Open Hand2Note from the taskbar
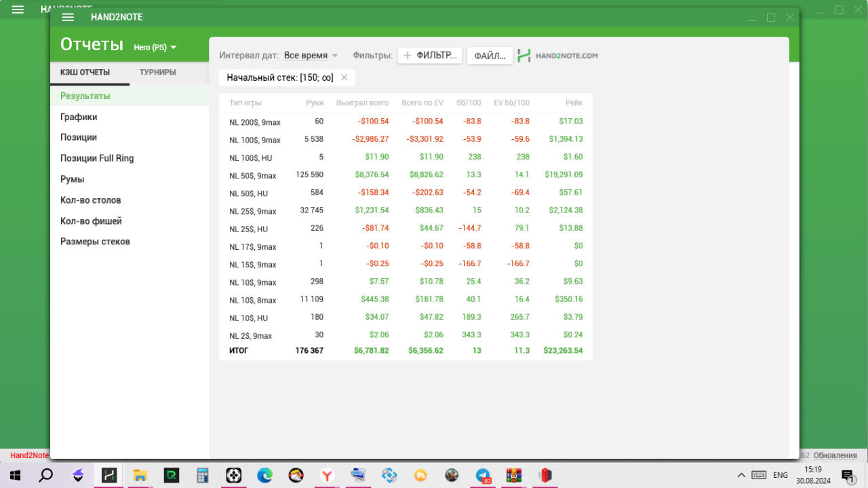 tap(109, 475)
